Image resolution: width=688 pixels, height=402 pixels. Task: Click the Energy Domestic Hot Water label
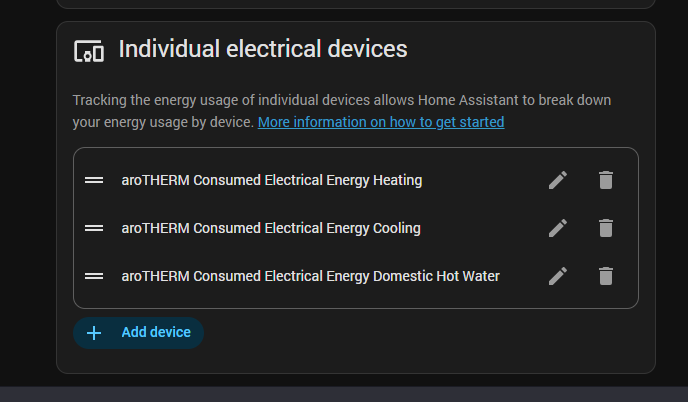click(x=310, y=276)
